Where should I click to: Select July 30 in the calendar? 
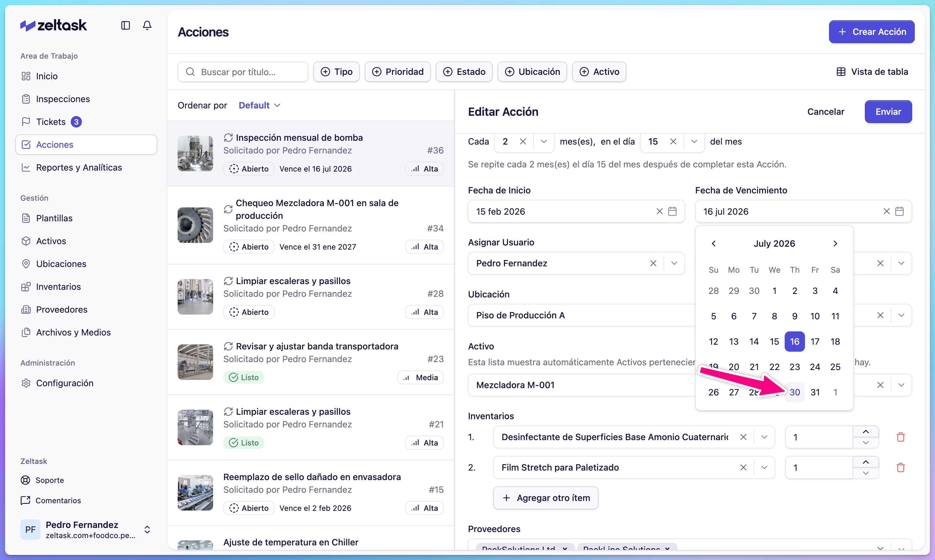794,393
